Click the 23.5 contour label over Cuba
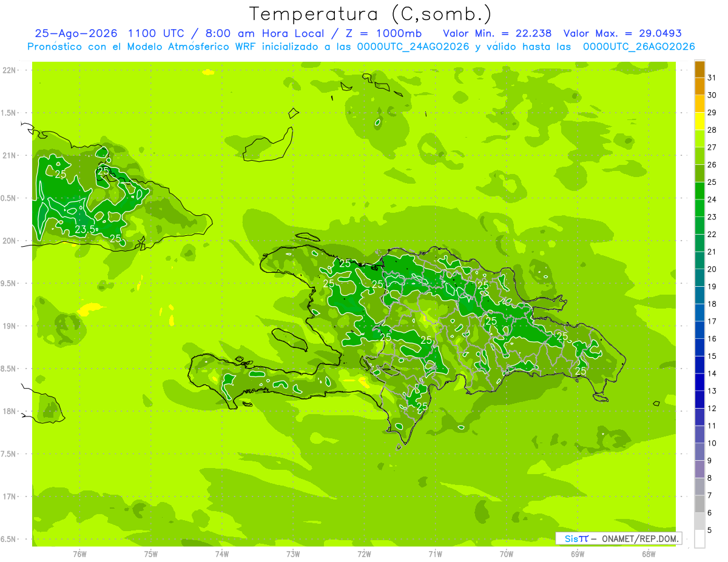Viewport: 728px width, 562px height. [x=85, y=229]
